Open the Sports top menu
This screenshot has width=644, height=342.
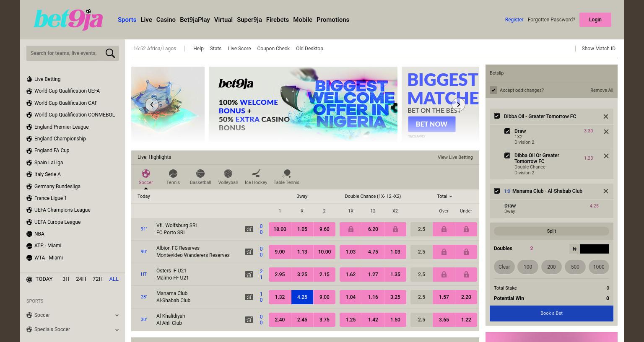(x=127, y=20)
